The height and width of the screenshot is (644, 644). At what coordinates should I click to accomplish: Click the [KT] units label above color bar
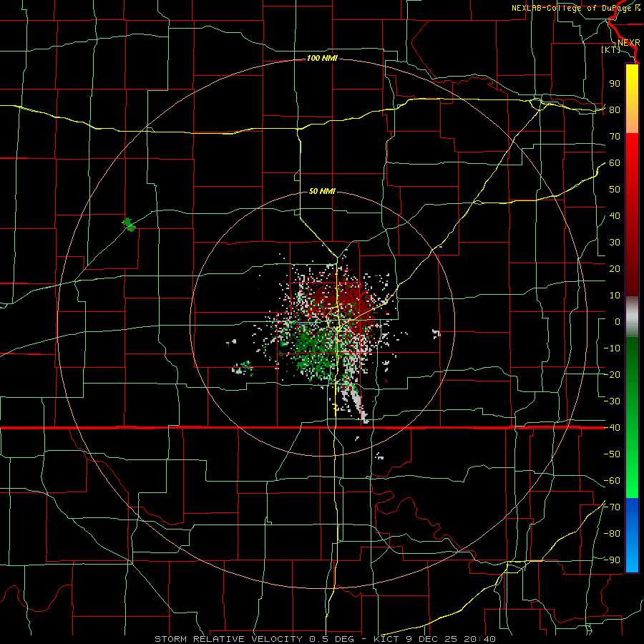610,49
